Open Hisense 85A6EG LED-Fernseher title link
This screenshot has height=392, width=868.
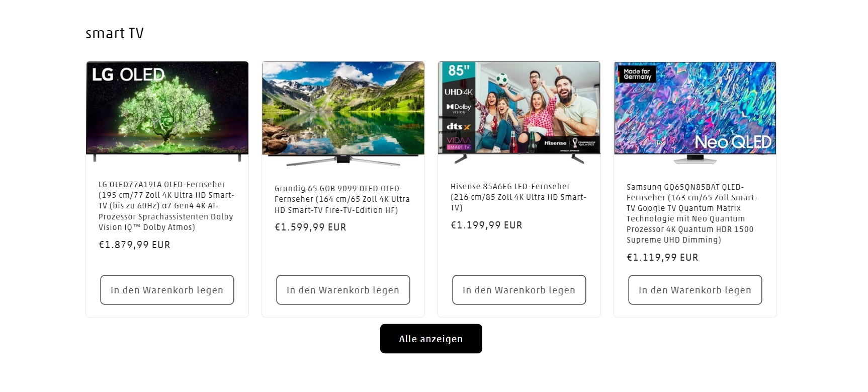(518, 197)
